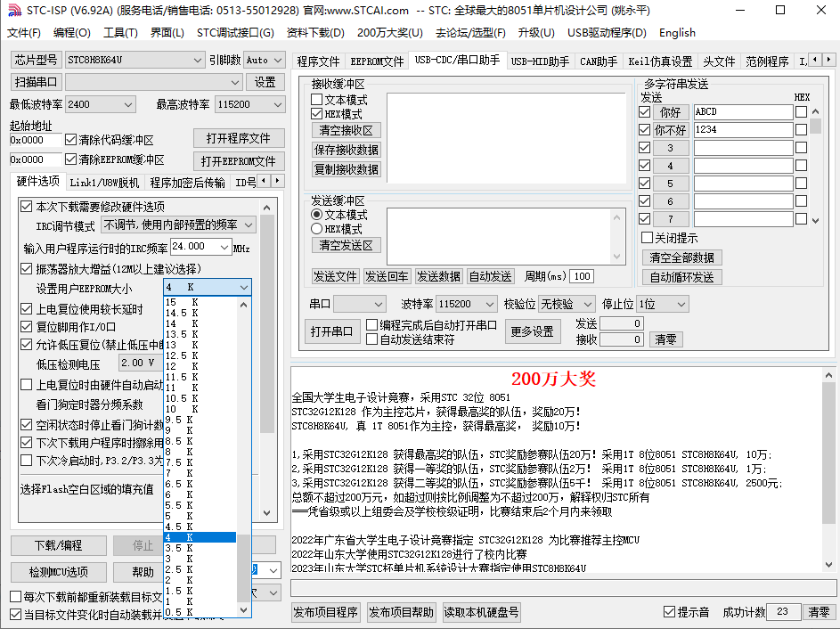Click the down arrow of the multi-character send list
Image resolution: width=840 pixels, height=629 pixels.
(x=815, y=220)
